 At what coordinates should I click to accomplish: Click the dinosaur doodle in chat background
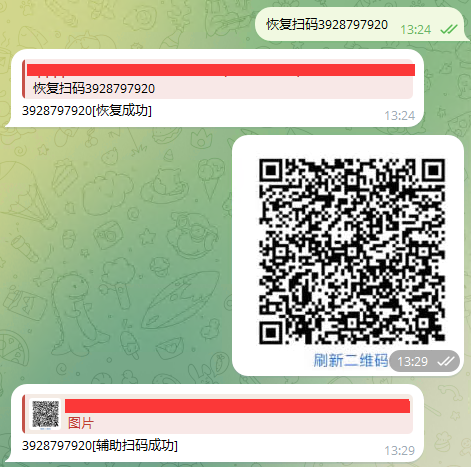76,313
